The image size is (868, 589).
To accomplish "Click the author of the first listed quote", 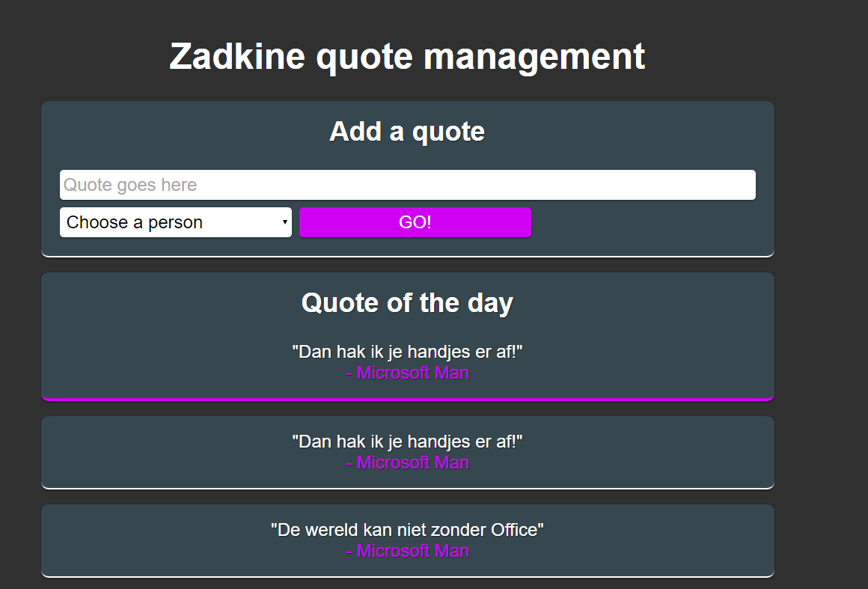I will point(407,463).
